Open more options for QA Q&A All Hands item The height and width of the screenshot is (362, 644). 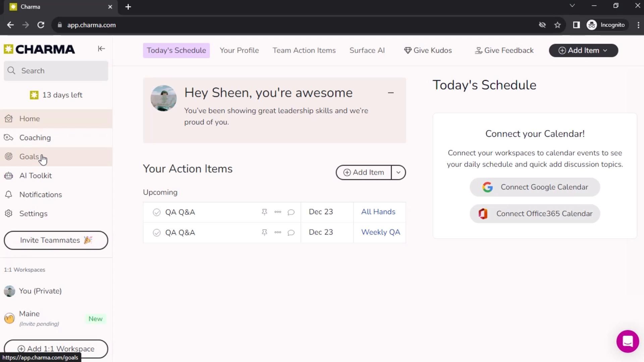(x=278, y=212)
